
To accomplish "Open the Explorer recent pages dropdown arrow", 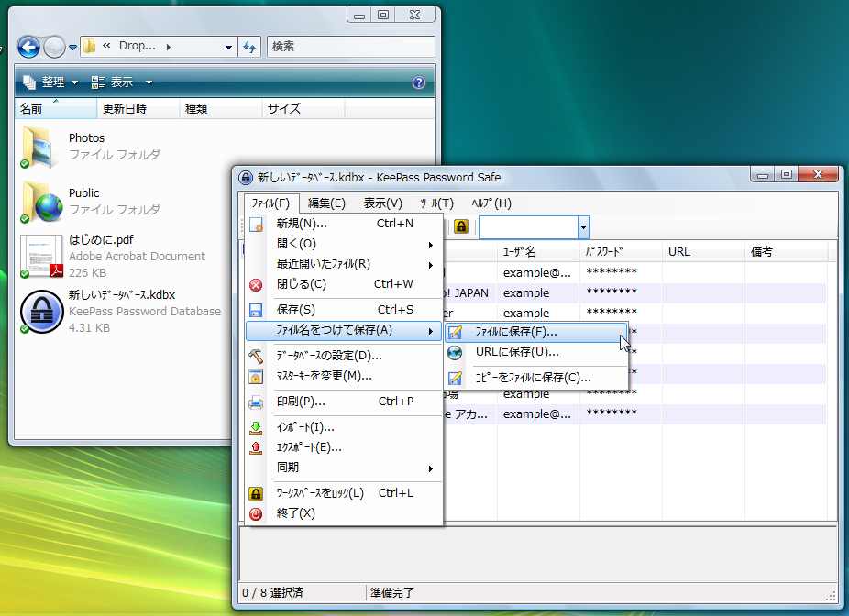I will (72, 48).
